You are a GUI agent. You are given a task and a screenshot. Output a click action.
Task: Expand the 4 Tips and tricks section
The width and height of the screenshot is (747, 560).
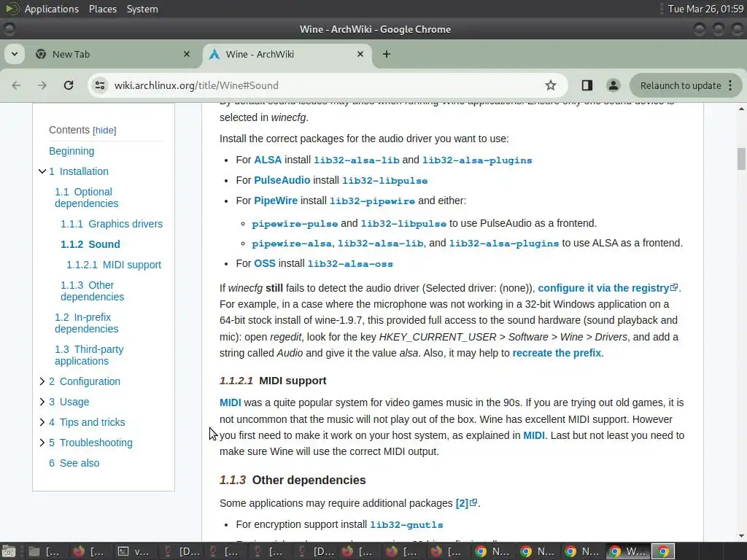pos(42,422)
